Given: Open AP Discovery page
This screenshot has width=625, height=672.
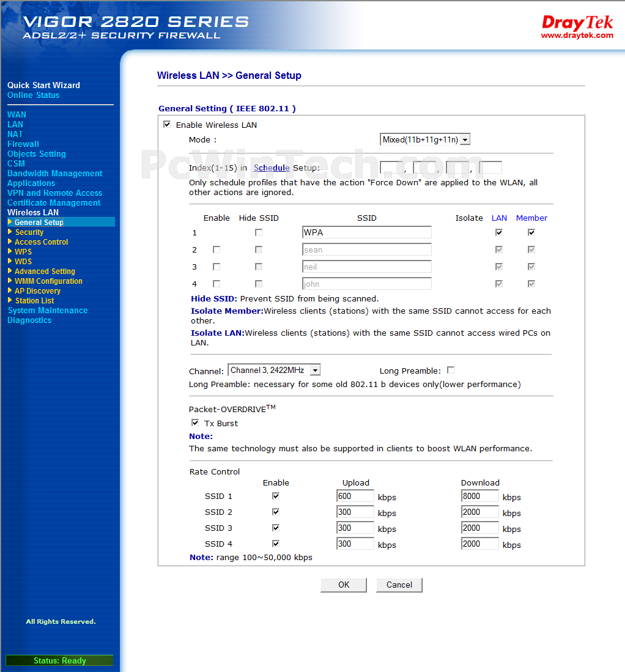Looking at the screenshot, I should [x=38, y=291].
